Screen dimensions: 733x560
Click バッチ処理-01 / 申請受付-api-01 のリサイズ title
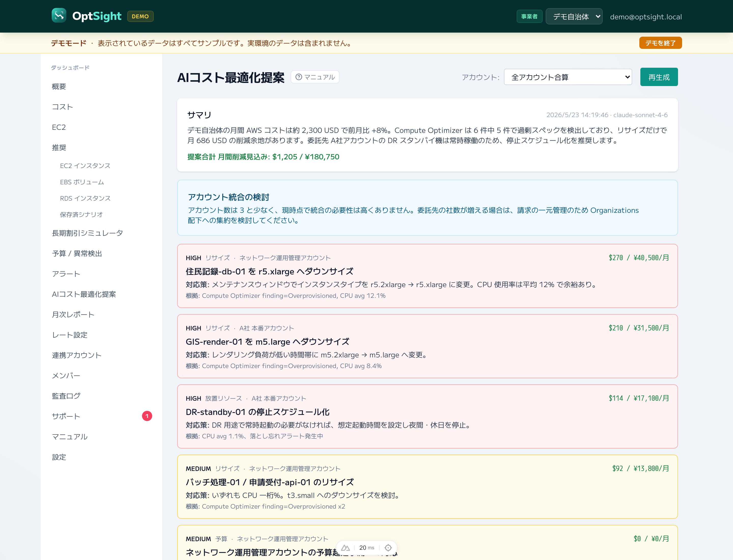coord(270,482)
